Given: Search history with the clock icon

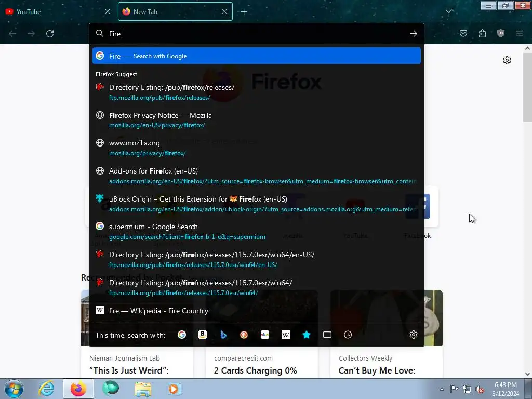Looking at the screenshot, I should click(x=348, y=335).
